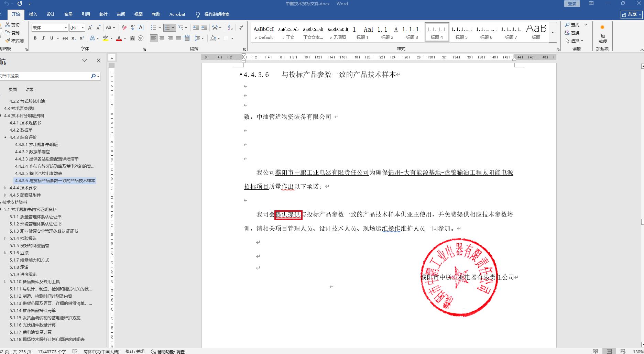The height and width of the screenshot is (354, 644).
Task: Show or hide paragraph marks
Action: point(241,27)
